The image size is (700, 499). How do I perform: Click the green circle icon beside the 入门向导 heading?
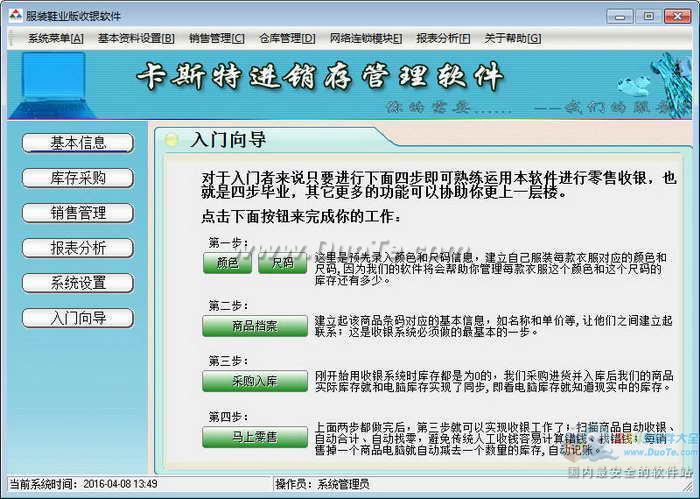click(x=172, y=140)
